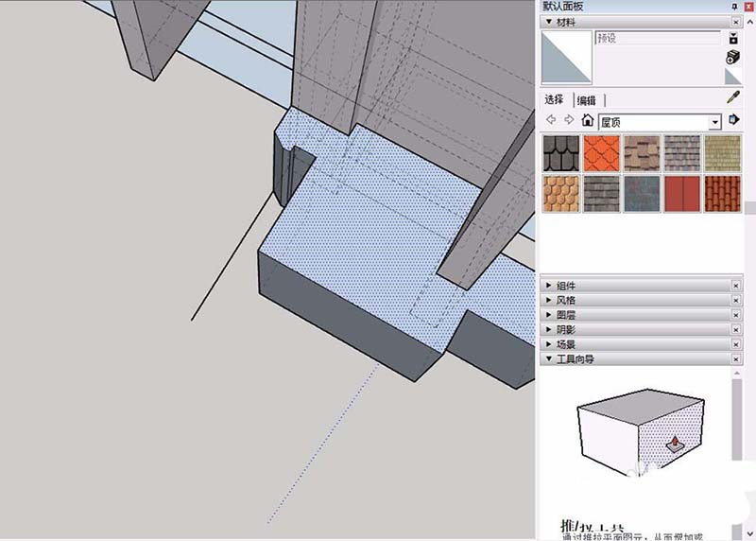Expand the 图层 section
Viewport: 756px width, 541px height.
point(549,315)
